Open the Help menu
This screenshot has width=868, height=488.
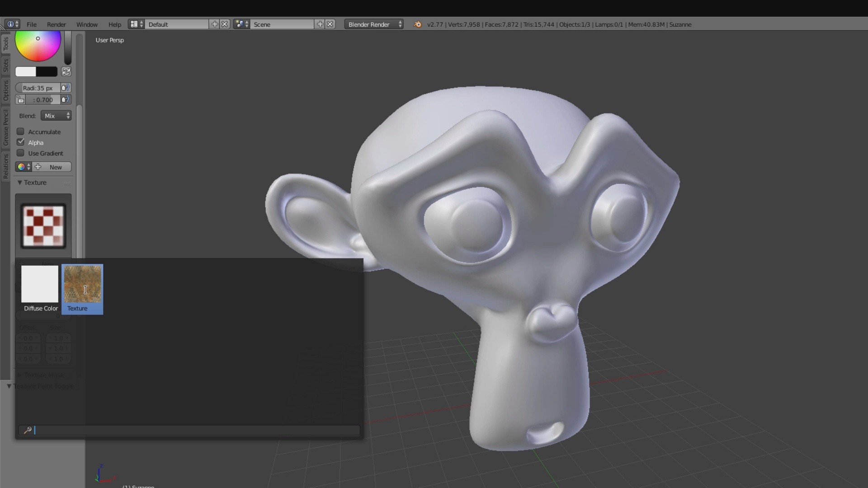(x=115, y=24)
